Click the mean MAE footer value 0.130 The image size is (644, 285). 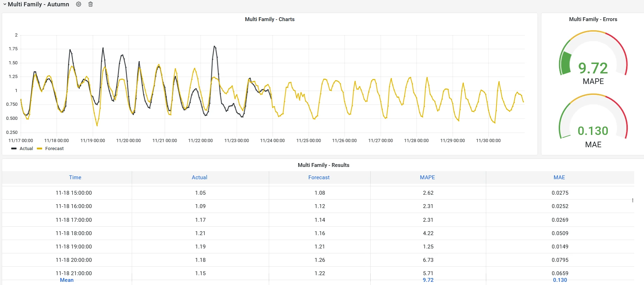(x=560, y=280)
